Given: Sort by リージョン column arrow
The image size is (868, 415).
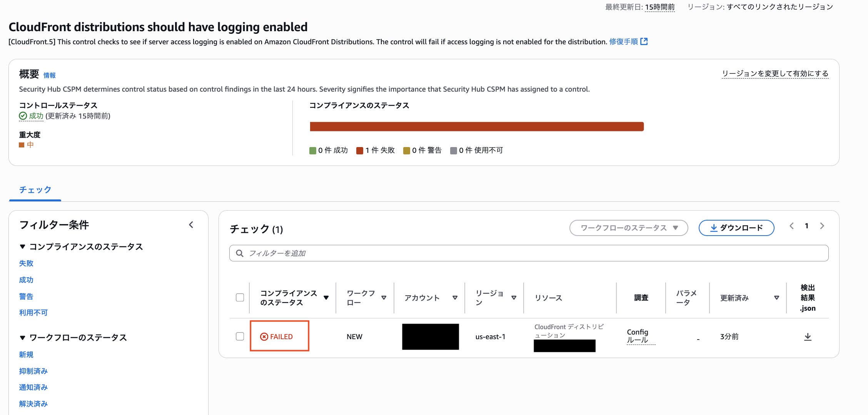Looking at the screenshot, I should pyautogui.click(x=514, y=298).
